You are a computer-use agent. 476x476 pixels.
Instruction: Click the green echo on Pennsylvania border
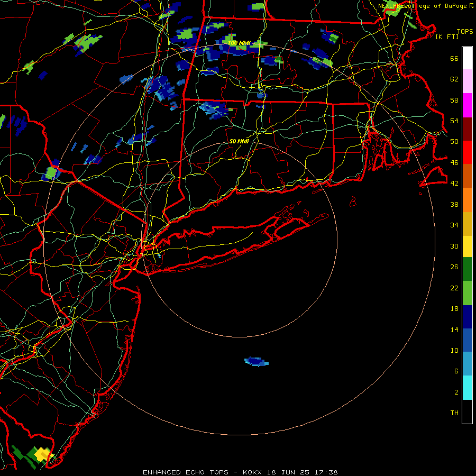(x=52, y=172)
